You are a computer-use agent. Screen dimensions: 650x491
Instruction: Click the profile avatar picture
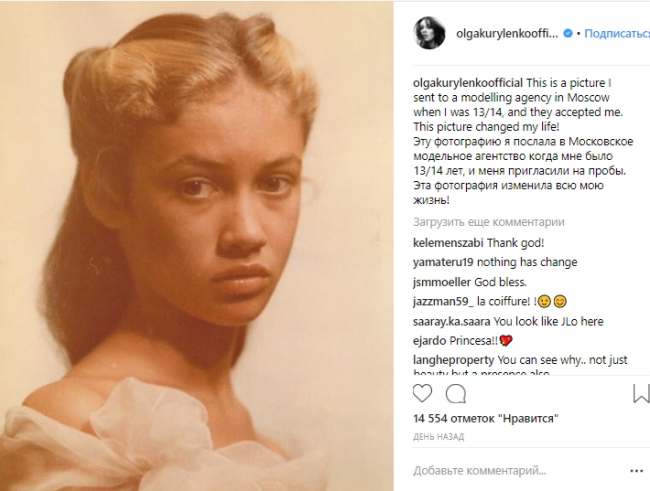(x=429, y=33)
